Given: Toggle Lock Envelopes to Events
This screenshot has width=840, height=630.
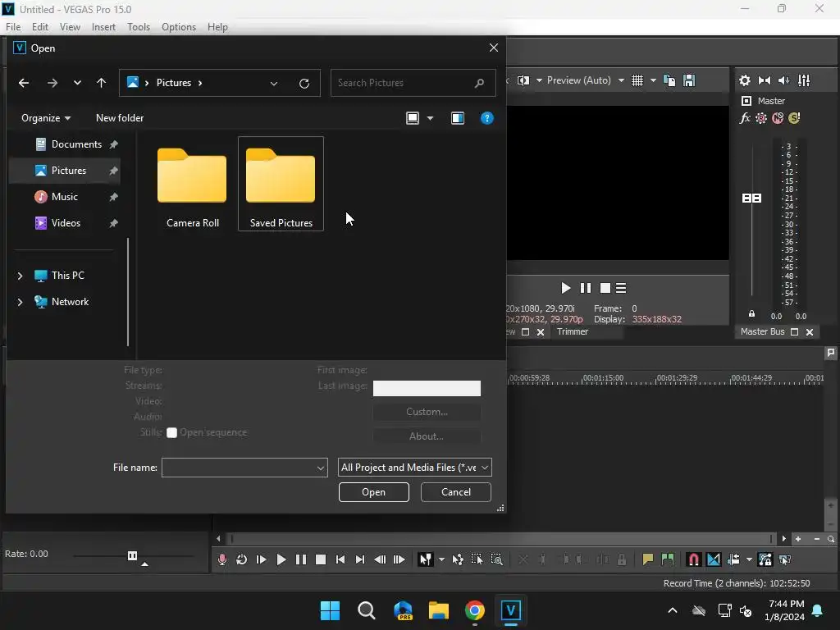Looking at the screenshot, I should pos(765,559).
